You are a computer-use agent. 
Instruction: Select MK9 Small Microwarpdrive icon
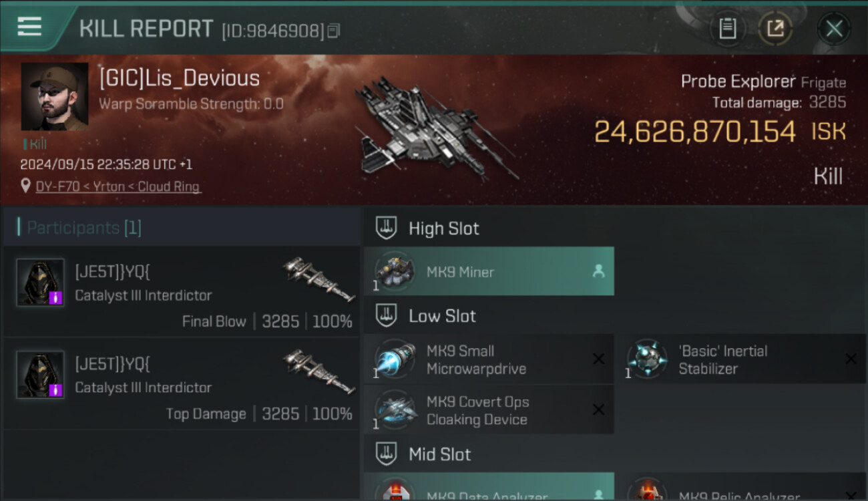(395, 359)
